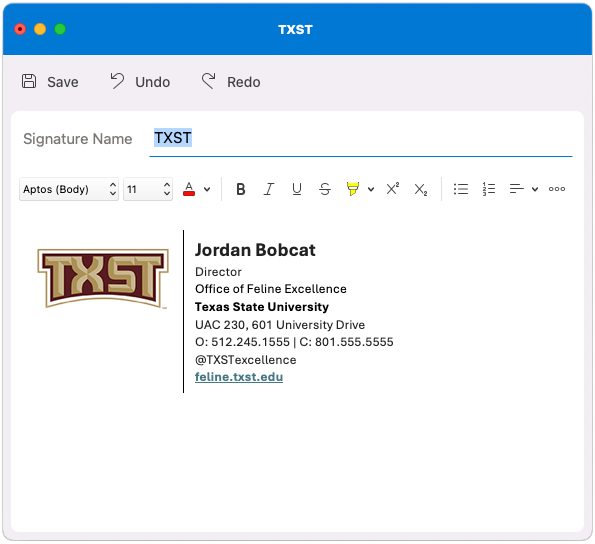Image resolution: width=595 pixels, height=544 pixels.
Task: Click the Office of Feline Excellence line
Action: [271, 289]
